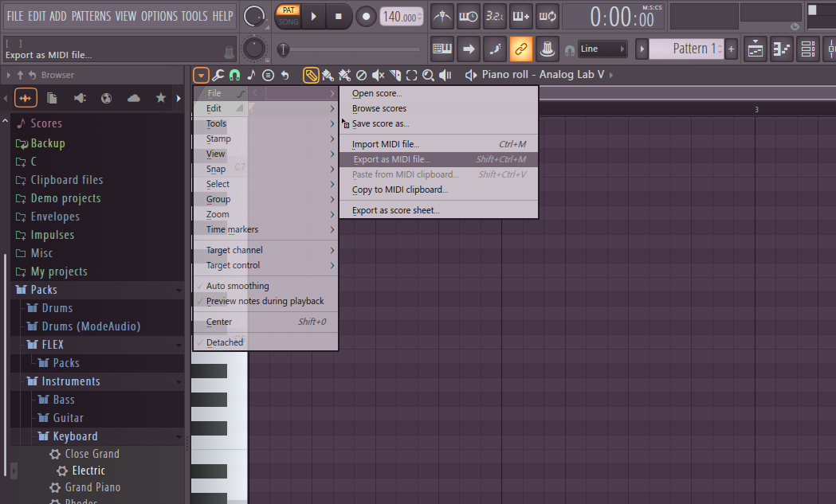The width and height of the screenshot is (836, 504).
Task: Toggle the Detached option in menu
Action: point(225,342)
